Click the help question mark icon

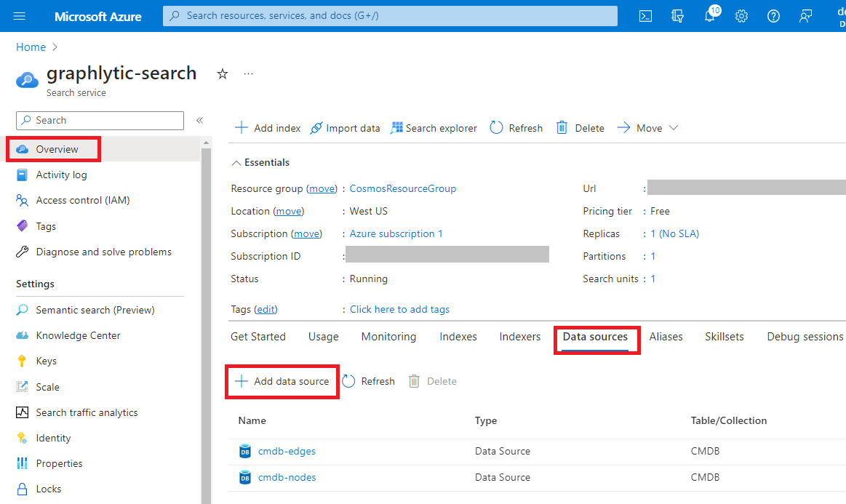(773, 16)
